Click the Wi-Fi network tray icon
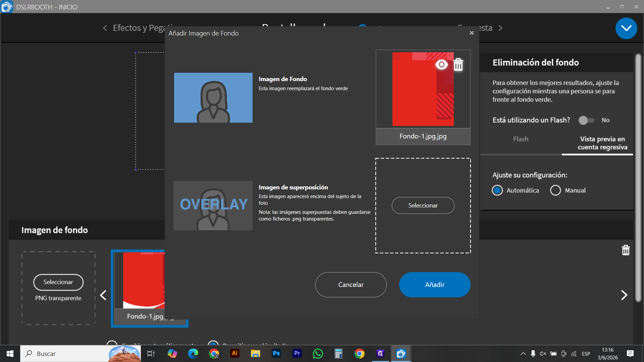Screen dimensions: 644x362 [574, 354]
